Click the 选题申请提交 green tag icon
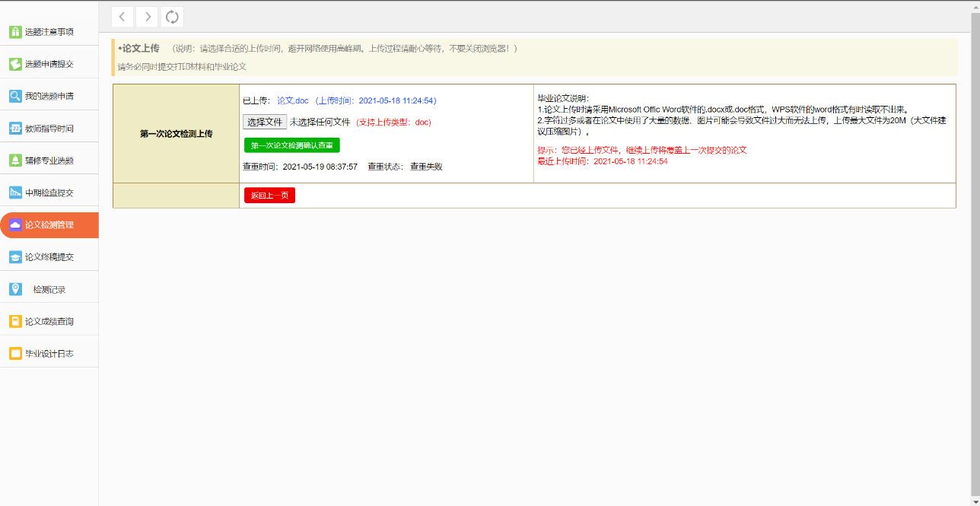Image resolution: width=980 pixels, height=506 pixels. [15, 64]
